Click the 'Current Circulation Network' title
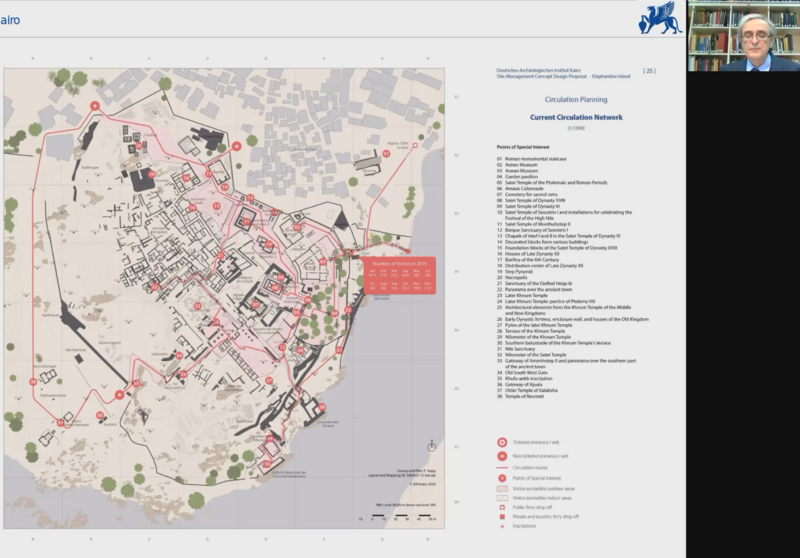 pos(576,117)
